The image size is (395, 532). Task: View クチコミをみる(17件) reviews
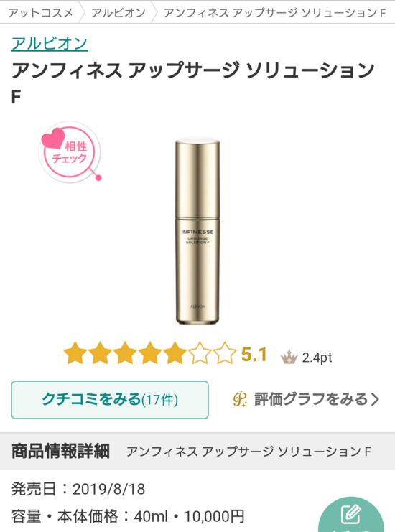[110, 400]
